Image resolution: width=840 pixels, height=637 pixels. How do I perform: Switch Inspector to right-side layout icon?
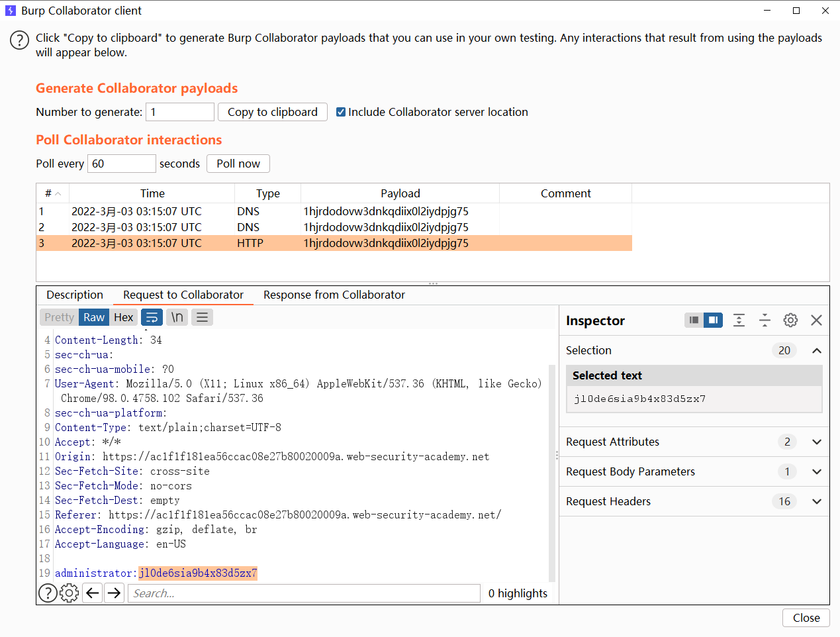(713, 320)
